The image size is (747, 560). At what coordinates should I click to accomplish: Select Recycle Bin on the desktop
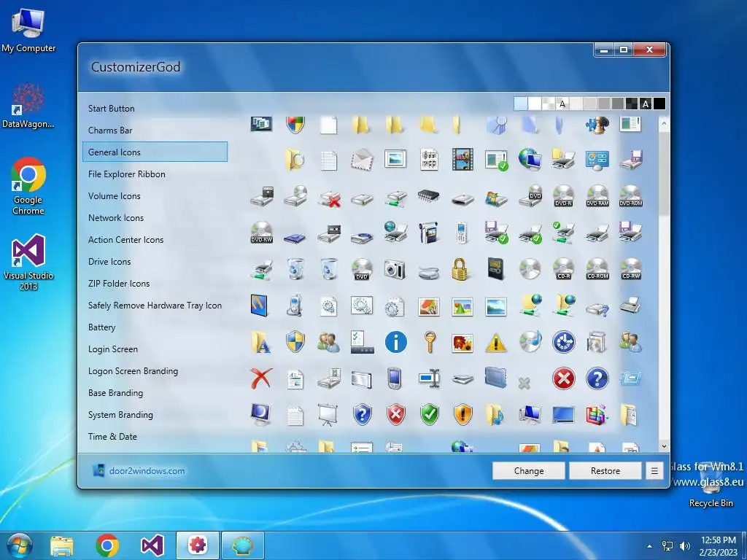pos(711,486)
